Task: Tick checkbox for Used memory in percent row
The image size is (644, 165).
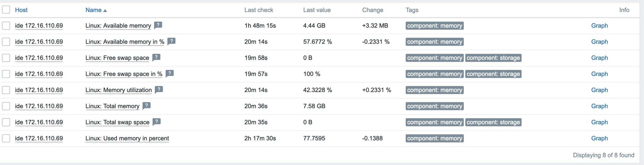Action: (x=6, y=138)
